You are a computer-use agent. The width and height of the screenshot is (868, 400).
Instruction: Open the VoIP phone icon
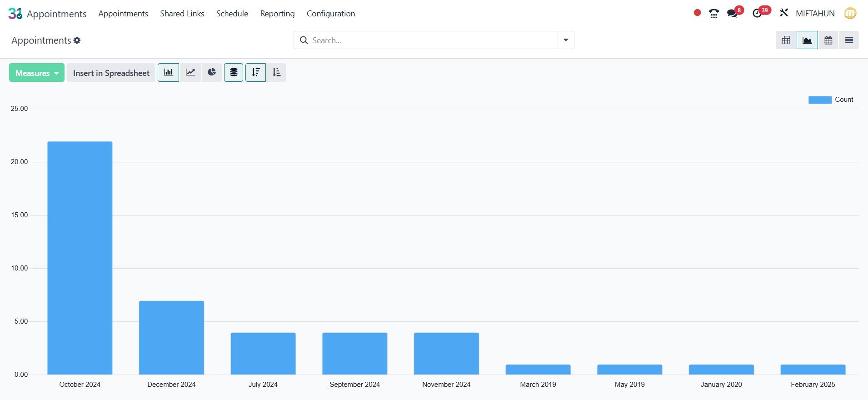(x=714, y=14)
